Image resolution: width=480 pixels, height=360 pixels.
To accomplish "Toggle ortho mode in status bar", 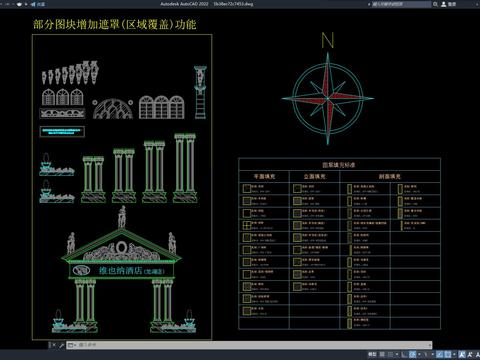I will coord(404,354).
